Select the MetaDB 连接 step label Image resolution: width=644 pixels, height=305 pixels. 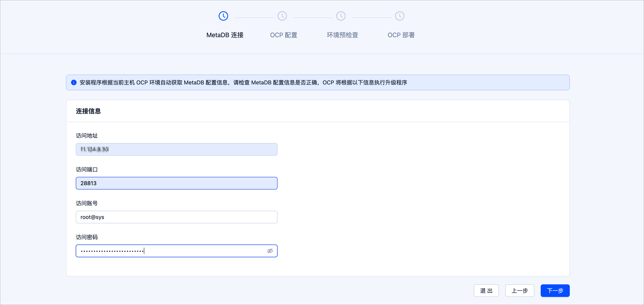tap(225, 35)
